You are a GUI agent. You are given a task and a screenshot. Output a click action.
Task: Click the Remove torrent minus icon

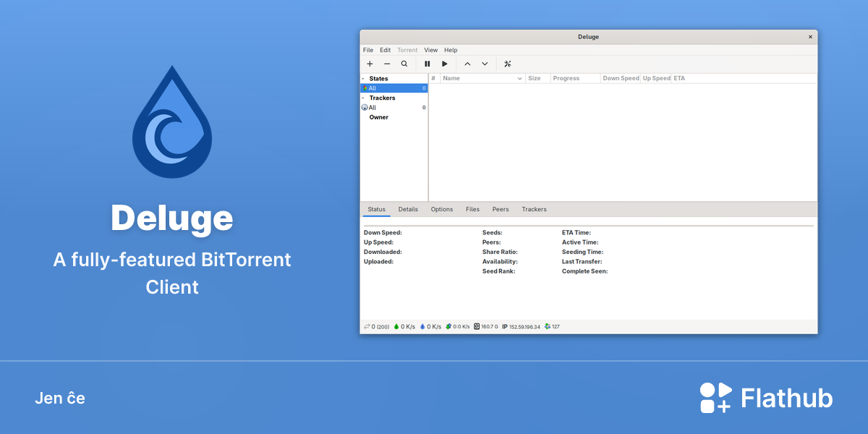(x=387, y=64)
